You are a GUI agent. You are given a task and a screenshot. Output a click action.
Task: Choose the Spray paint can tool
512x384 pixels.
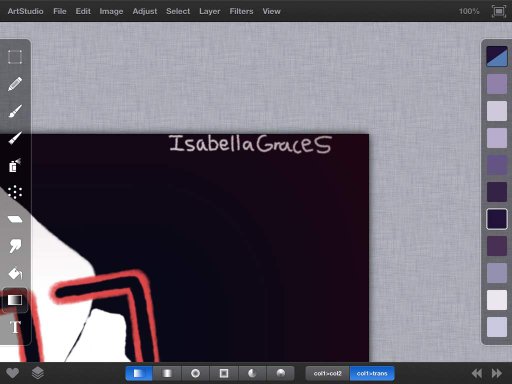tap(14, 165)
